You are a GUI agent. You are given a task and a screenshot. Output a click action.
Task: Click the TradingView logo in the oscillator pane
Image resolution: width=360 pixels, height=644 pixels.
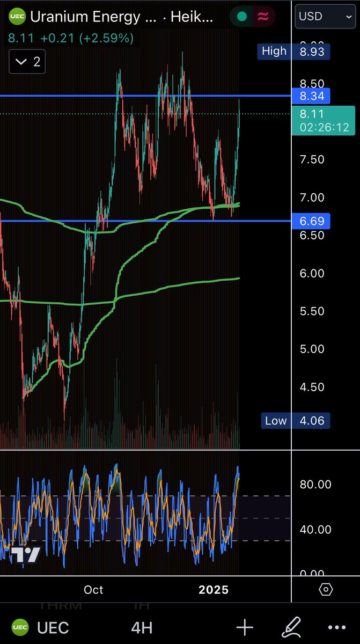(x=25, y=555)
